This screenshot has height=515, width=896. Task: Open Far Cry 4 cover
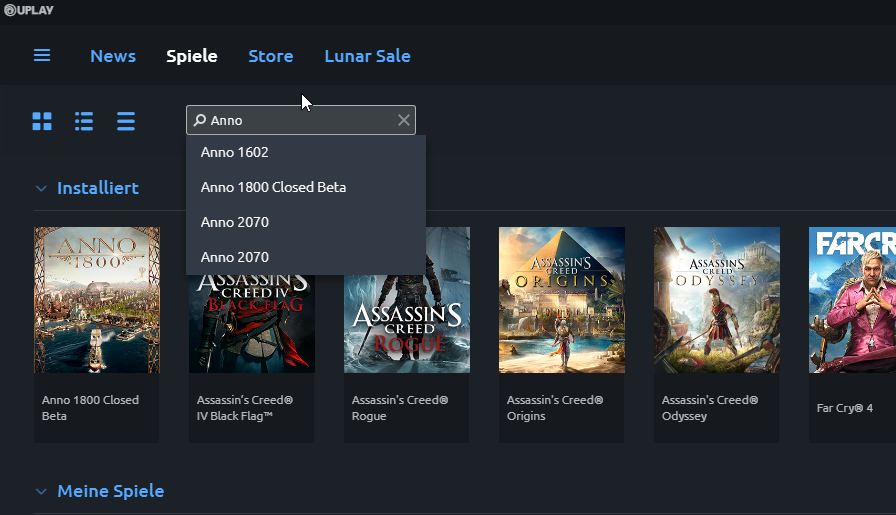tap(853, 300)
